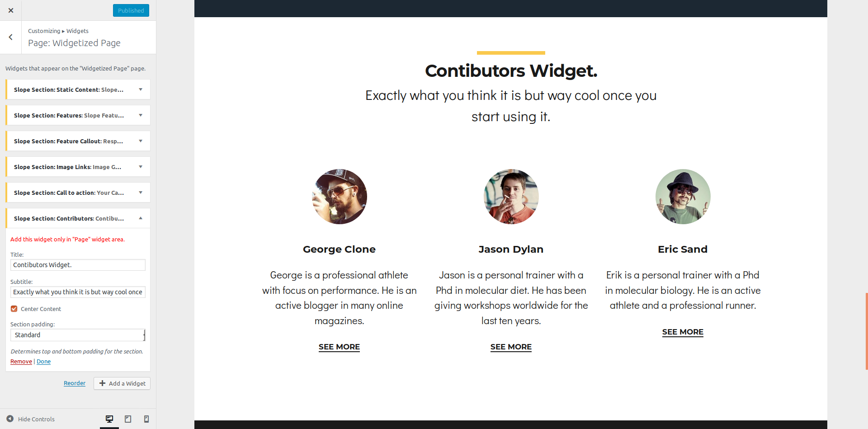
Task: Click the Published button
Action: click(x=131, y=10)
